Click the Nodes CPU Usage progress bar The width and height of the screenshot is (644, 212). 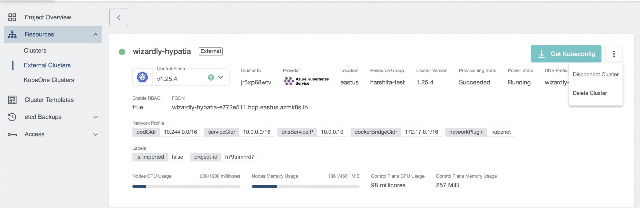186,186
